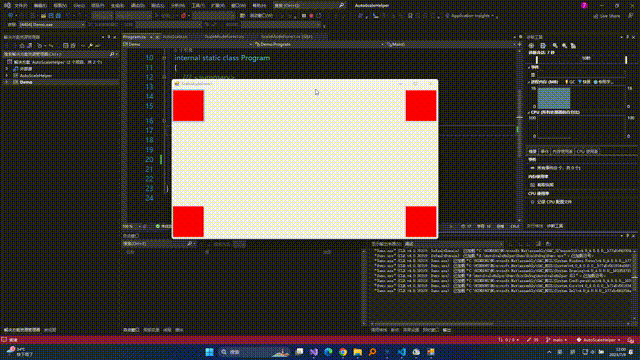The width and height of the screenshot is (640, 360).
Task: Collapse the CPU graph section in Diagnostic Tools
Action: pos(529,112)
